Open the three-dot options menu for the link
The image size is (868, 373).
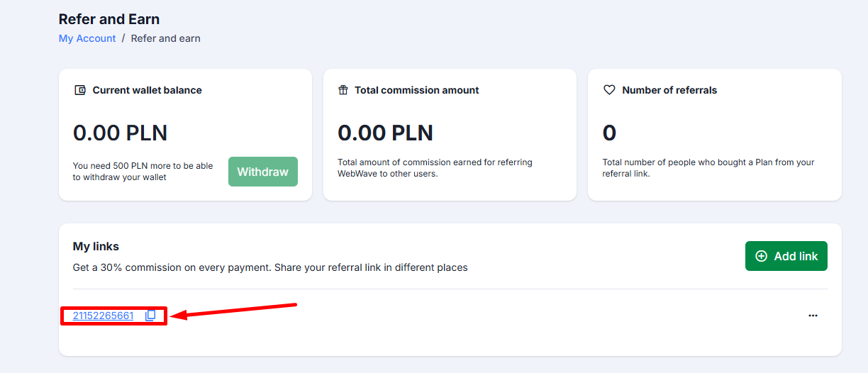tap(813, 316)
